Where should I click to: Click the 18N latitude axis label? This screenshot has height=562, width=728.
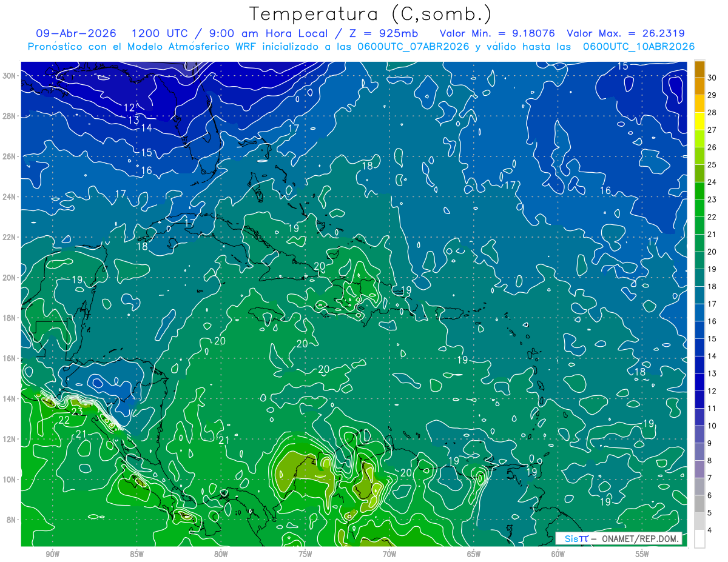(10, 318)
